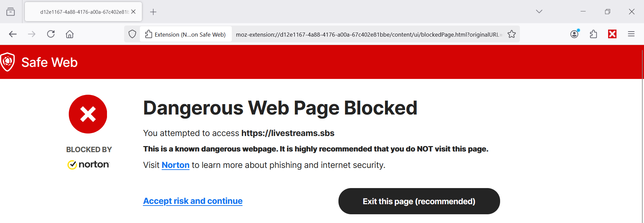The width and height of the screenshot is (644, 223).
Task: Close the current blocked page tab
Action: coord(133,12)
